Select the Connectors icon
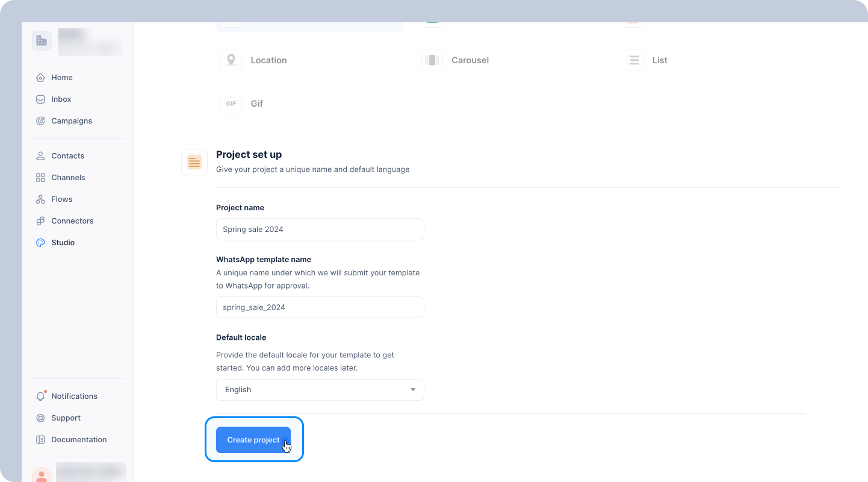This screenshot has width=868, height=482. 40,221
